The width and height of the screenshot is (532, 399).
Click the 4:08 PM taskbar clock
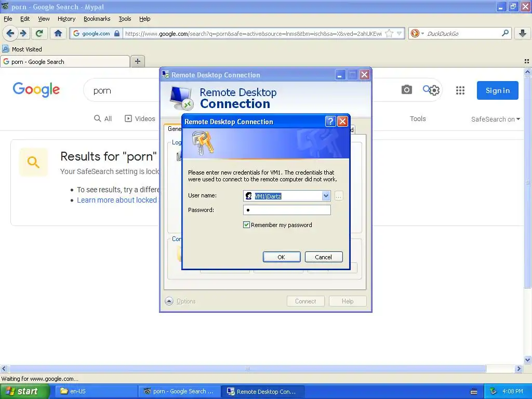(513, 391)
